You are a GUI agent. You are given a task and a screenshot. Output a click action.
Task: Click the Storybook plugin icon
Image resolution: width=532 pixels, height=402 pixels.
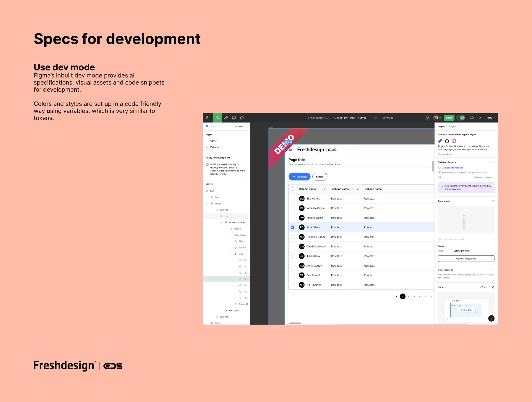click(x=454, y=141)
